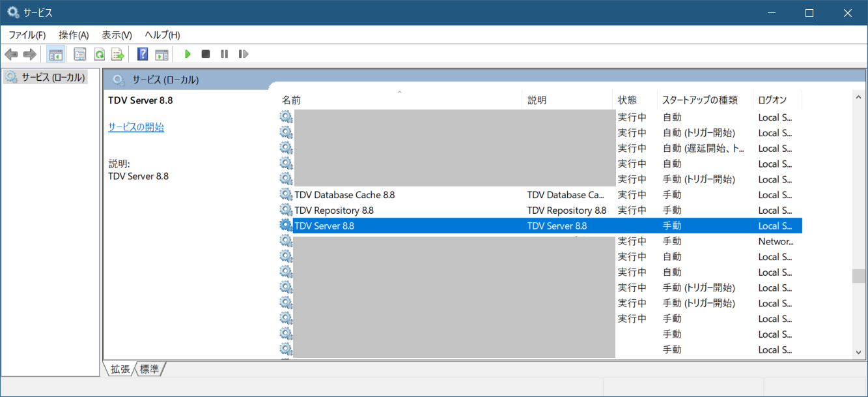Go forward with the right arrow toolbar icon
Screen dimensions: 868x397
click(x=29, y=54)
